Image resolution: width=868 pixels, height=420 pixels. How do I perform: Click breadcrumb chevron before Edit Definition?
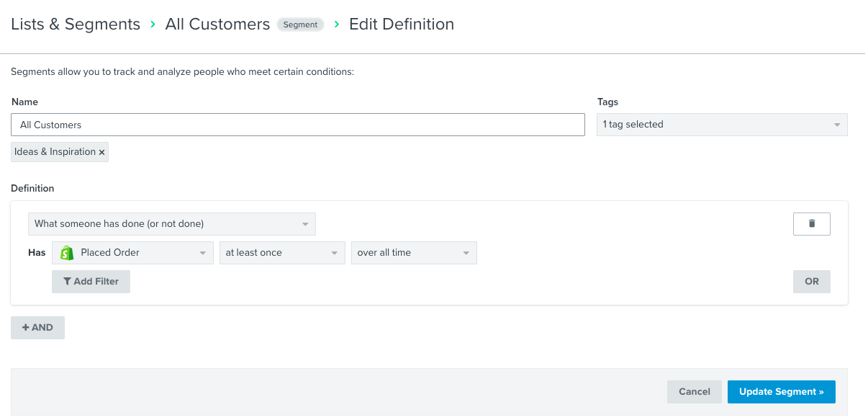click(x=336, y=24)
